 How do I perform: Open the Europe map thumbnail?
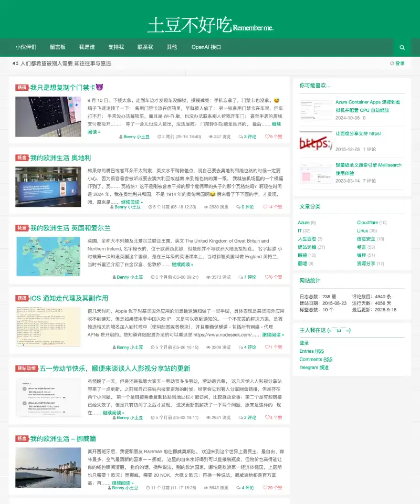pyautogui.click(x=48, y=257)
